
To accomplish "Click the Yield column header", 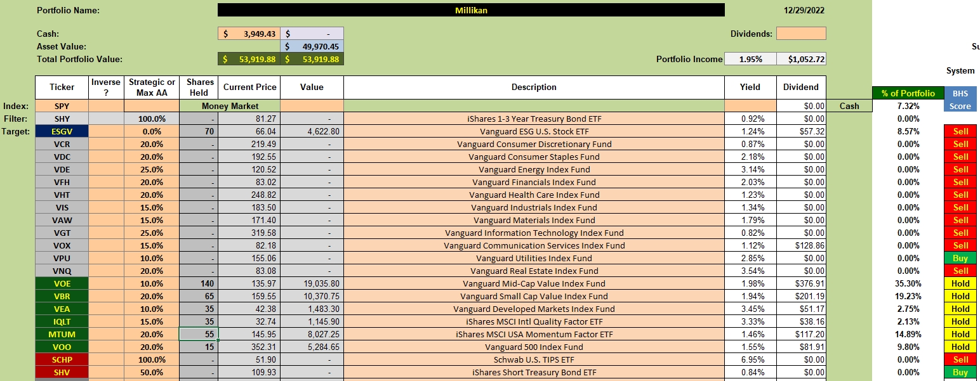I will 750,87.
